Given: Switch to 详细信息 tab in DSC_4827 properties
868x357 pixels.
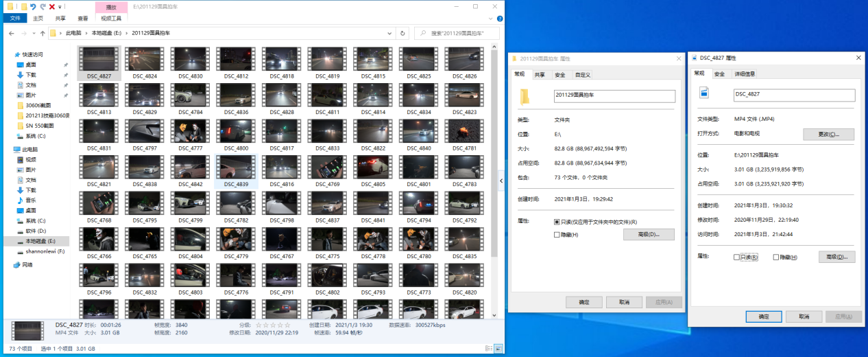Looking at the screenshot, I should click(745, 73).
